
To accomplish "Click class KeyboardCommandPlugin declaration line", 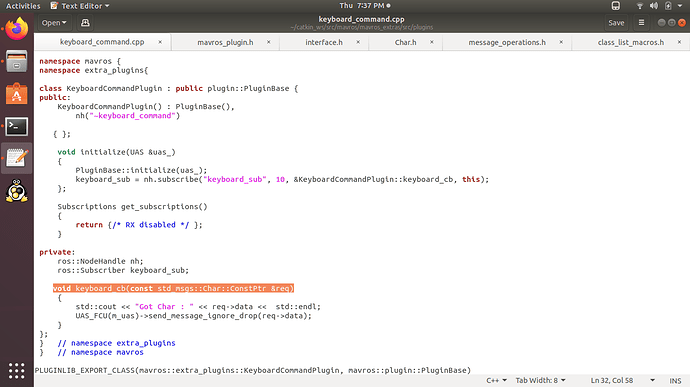I will 169,88.
